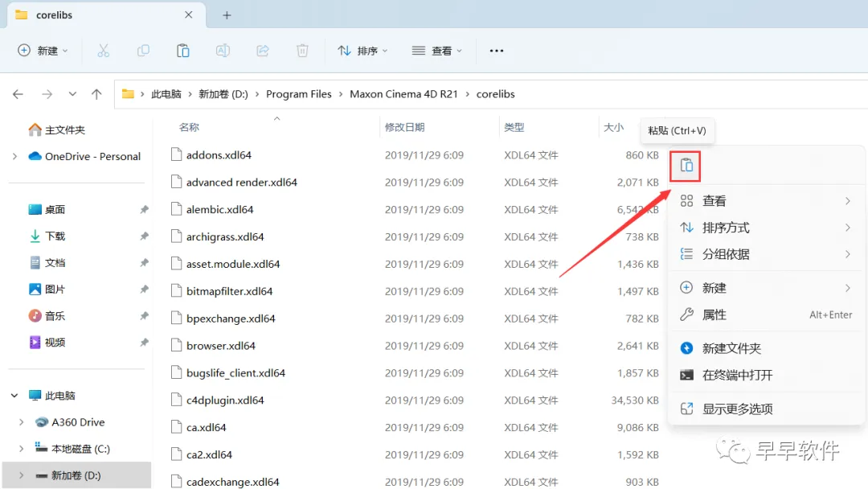The width and height of the screenshot is (868, 489).
Task: Click 此电脑 in the address breadcrumb
Action: click(x=166, y=94)
